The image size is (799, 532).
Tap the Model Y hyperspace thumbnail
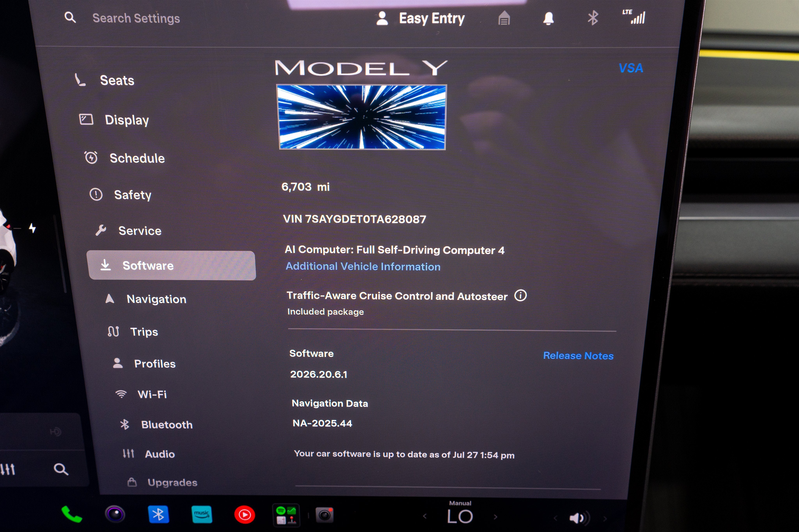pos(362,117)
